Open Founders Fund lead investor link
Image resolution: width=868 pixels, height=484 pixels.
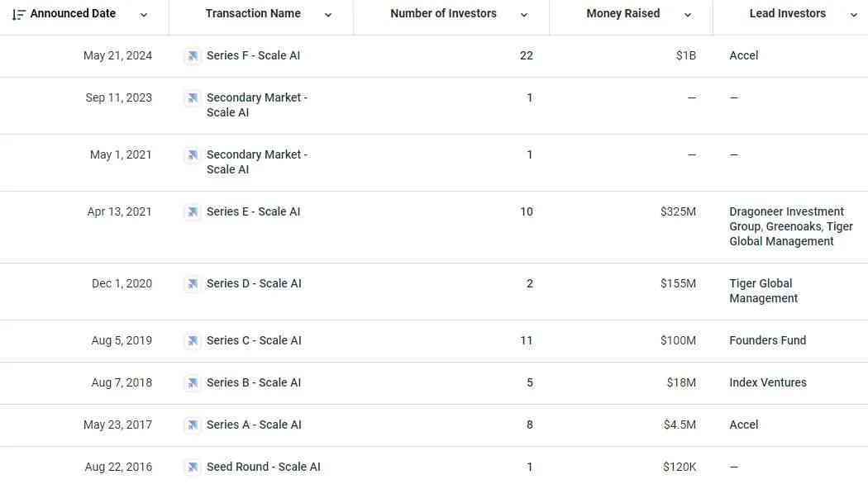click(x=767, y=340)
